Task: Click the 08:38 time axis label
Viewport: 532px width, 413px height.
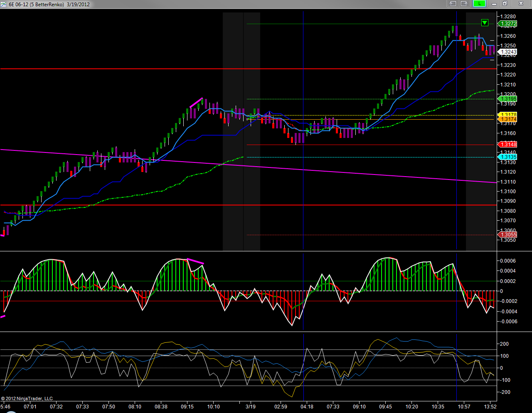Action: click(161, 407)
